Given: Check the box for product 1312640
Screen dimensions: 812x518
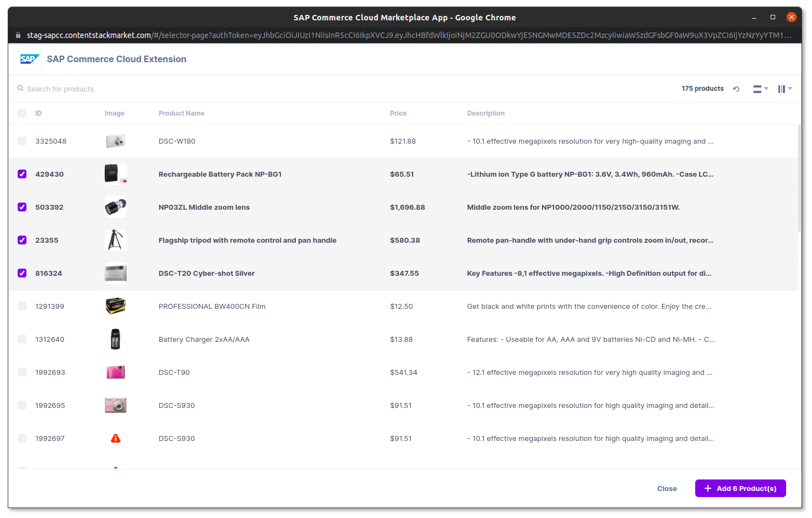Looking at the screenshot, I should tap(22, 339).
